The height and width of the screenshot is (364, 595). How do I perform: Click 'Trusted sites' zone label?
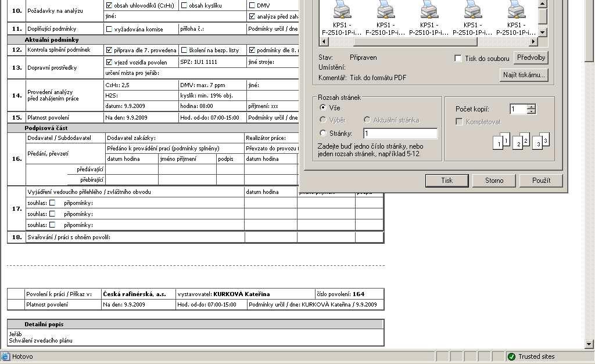click(536, 356)
